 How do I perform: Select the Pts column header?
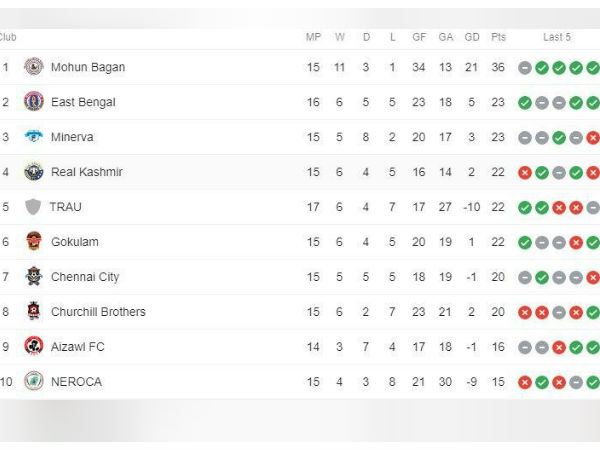tap(498, 37)
